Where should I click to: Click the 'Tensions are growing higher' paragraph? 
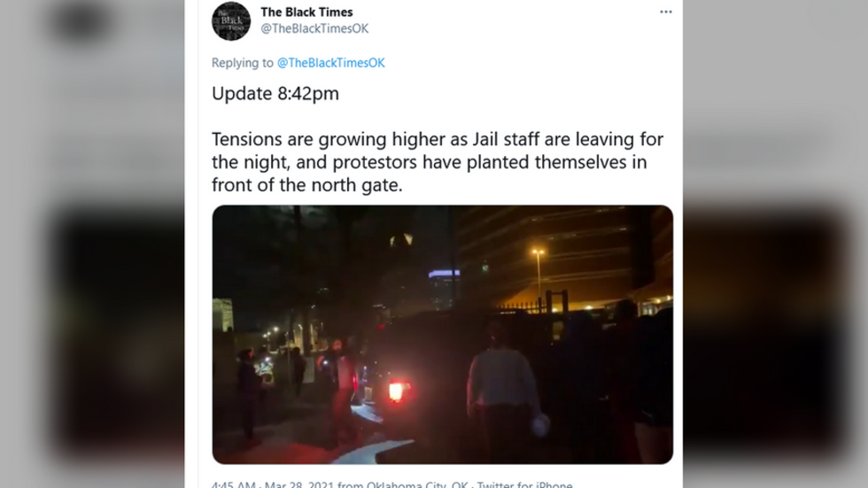(438, 161)
